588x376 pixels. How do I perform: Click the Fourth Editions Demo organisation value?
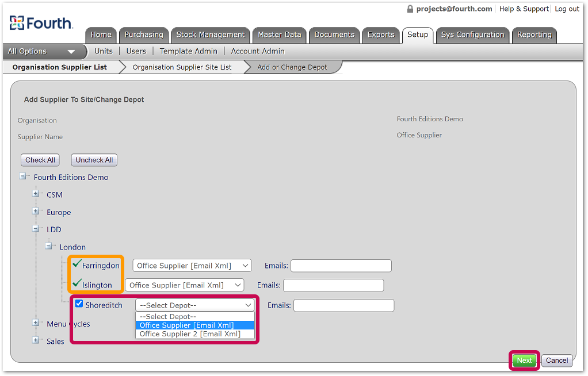[x=430, y=119]
